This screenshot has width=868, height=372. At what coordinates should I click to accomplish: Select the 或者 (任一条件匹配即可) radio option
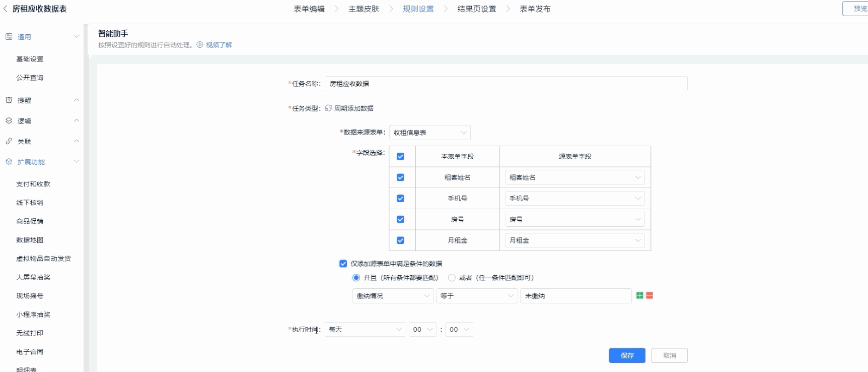tap(452, 278)
